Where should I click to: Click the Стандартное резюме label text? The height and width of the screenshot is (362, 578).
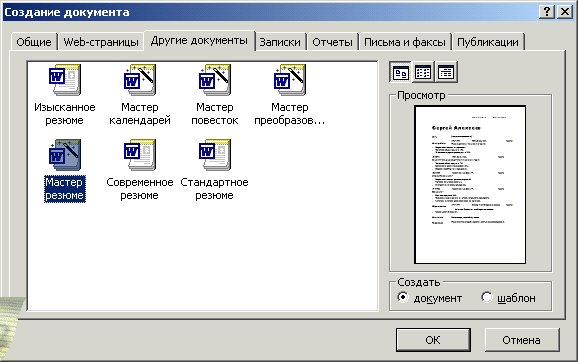click(x=215, y=189)
